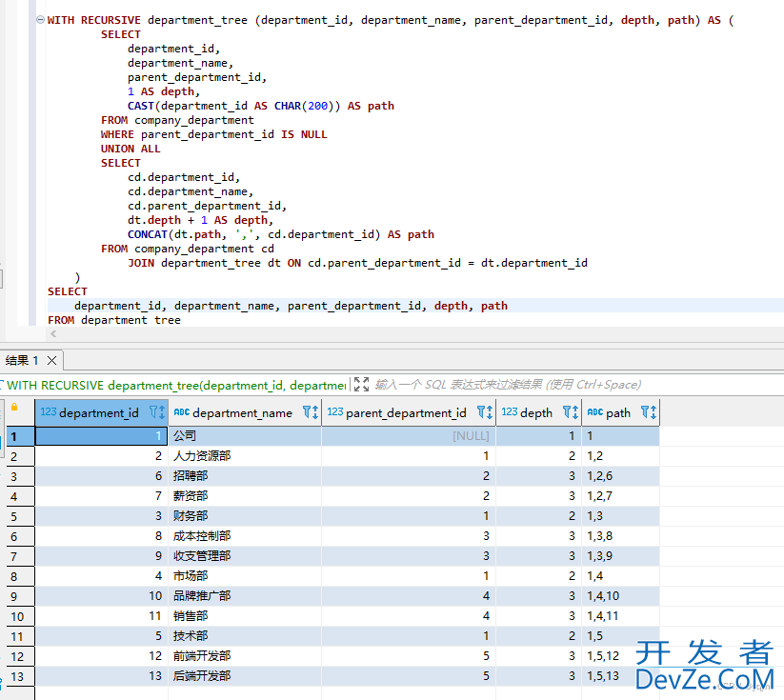The height and width of the screenshot is (700, 784).
Task: Select row header number 13
Action: click(x=20, y=676)
